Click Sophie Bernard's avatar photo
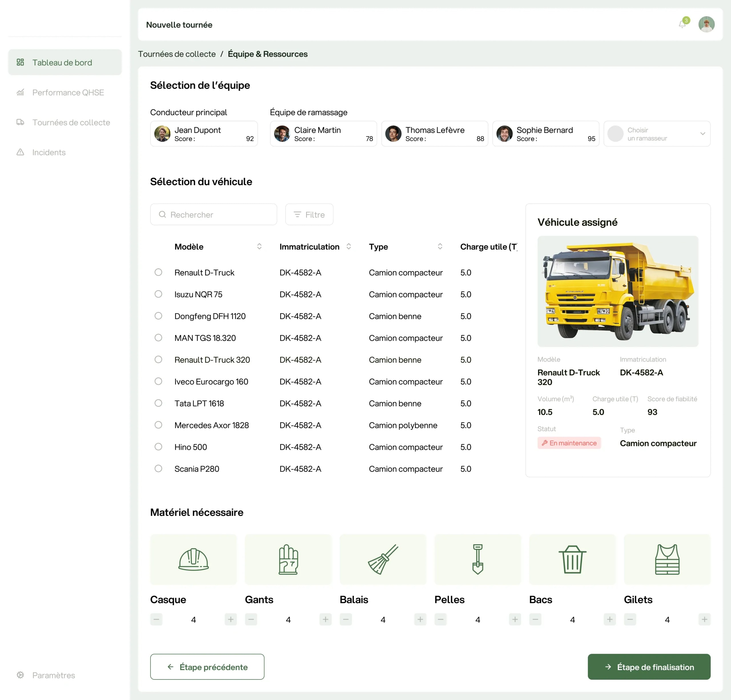 point(504,134)
